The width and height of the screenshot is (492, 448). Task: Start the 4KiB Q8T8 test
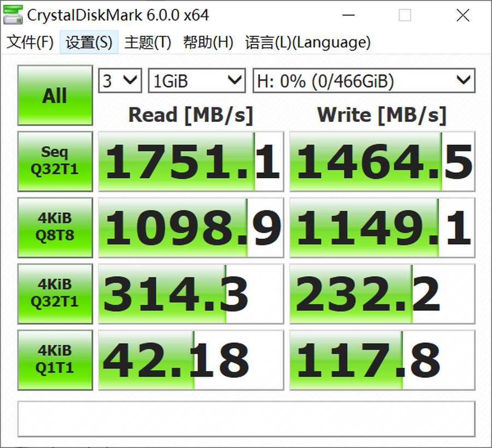55,228
